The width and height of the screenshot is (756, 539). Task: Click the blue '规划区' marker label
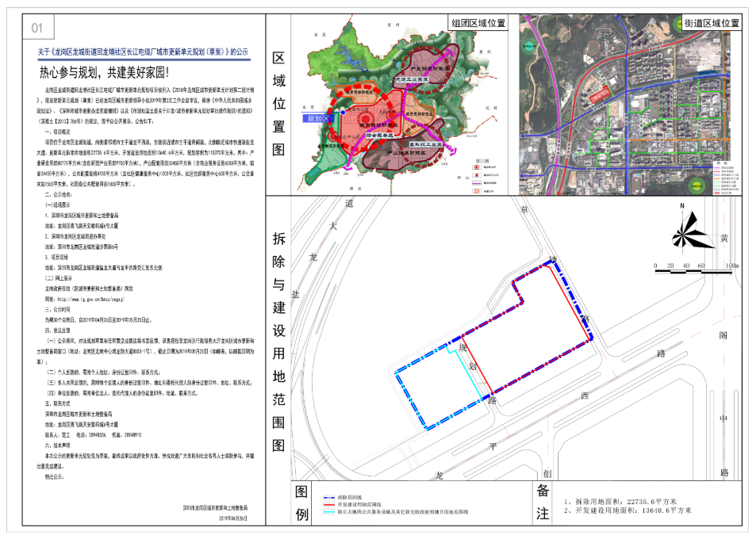point(318,118)
